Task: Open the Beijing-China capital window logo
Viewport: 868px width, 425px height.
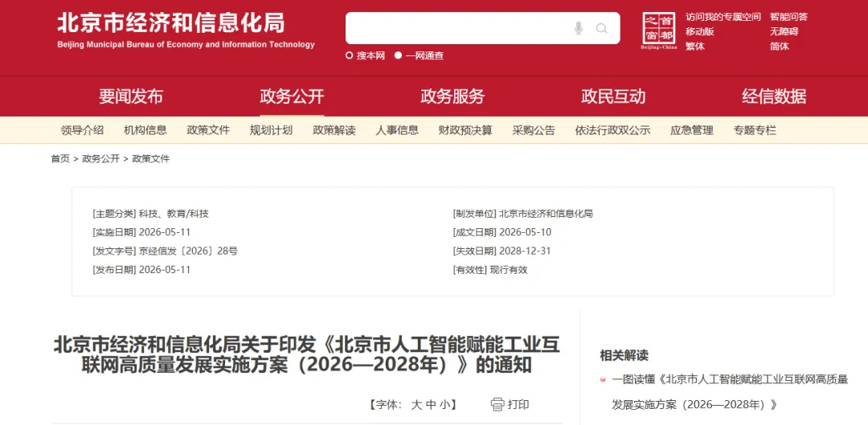Action: (x=658, y=31)
